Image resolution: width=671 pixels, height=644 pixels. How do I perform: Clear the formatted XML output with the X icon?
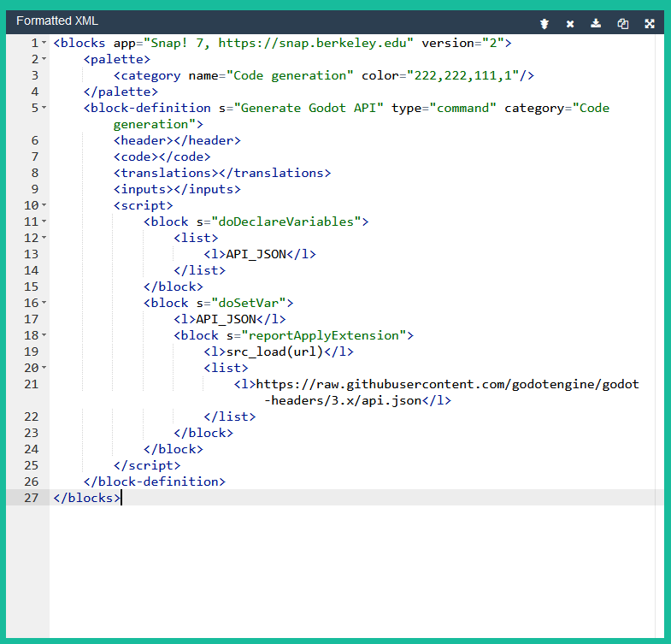[570, 24]
